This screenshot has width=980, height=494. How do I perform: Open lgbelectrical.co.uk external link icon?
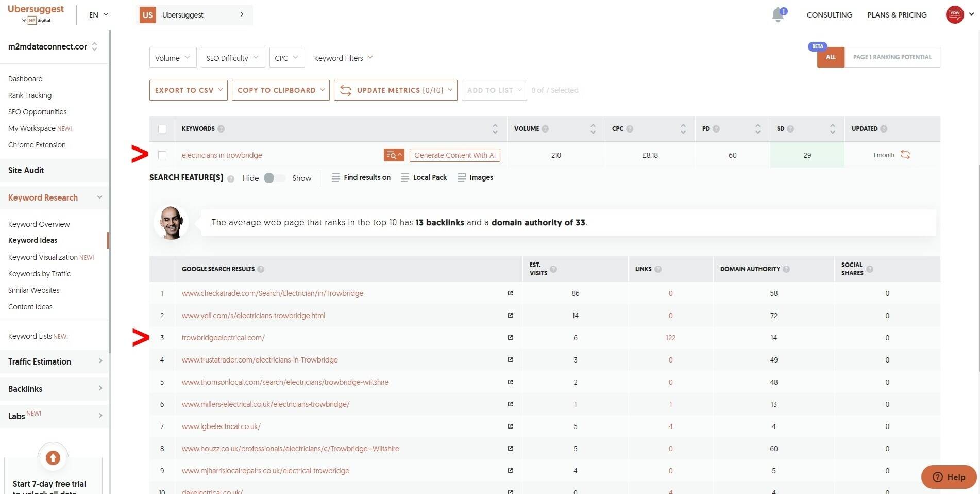510,426
